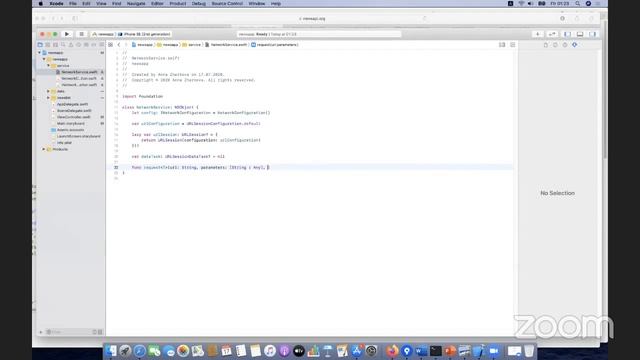640x360 pixels.
Task: Click the service folder breadcrumb
Action: [192, 45]
